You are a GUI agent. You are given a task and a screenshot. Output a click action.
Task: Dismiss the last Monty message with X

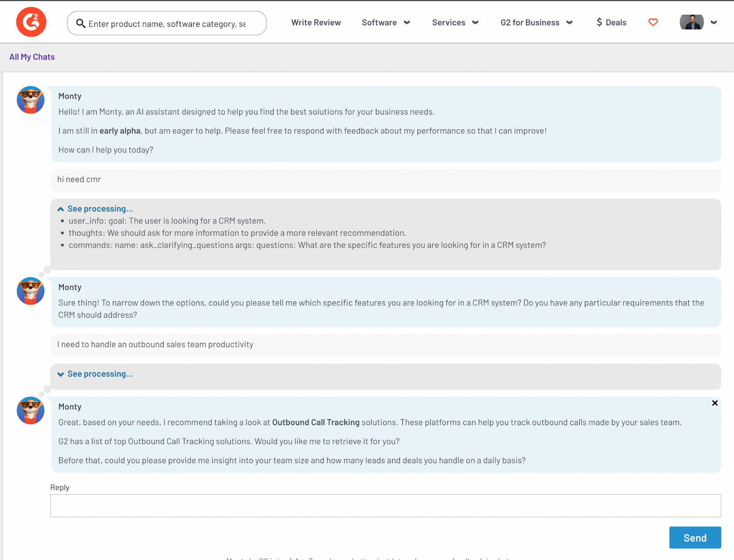[x=714, y=403]
